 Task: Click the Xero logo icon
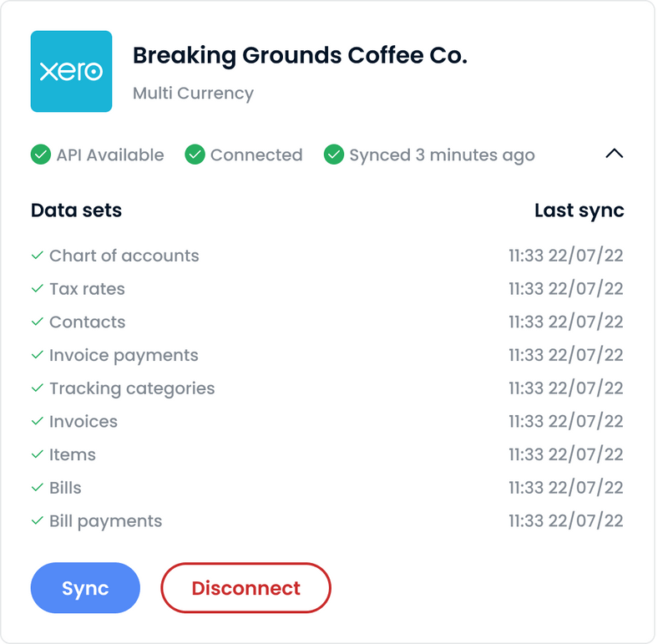pos(71,71)
